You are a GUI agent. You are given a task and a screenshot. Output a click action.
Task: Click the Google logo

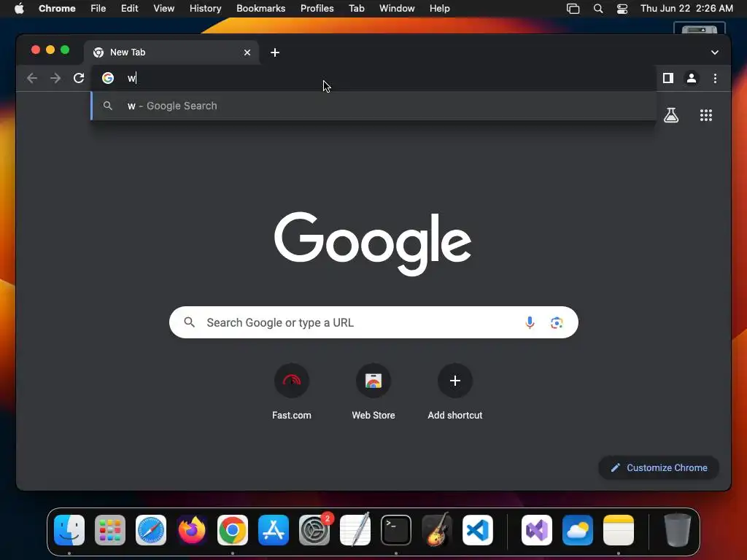(373, 244)
